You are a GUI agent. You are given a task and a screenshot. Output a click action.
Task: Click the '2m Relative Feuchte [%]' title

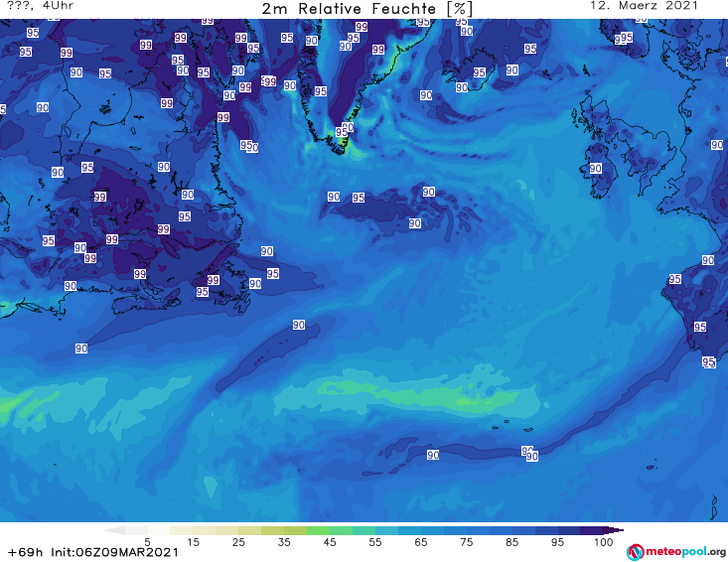(367, 9)
